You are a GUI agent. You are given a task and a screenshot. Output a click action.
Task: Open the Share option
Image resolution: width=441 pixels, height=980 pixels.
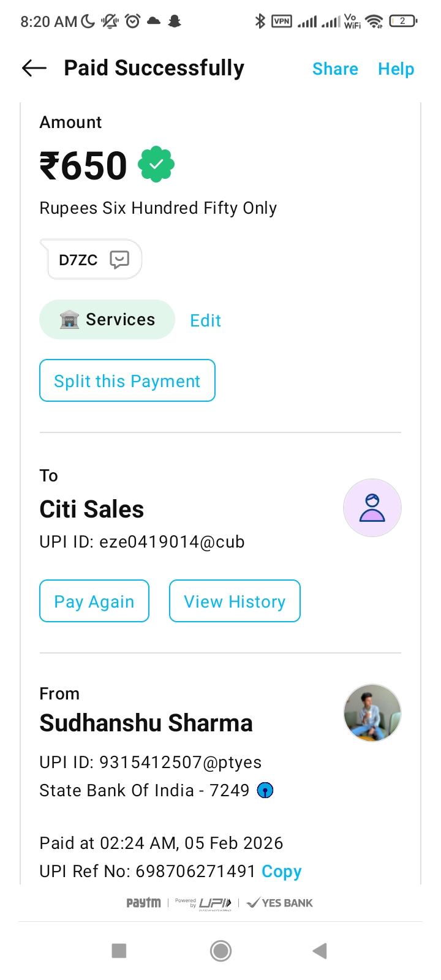point(335,69)
